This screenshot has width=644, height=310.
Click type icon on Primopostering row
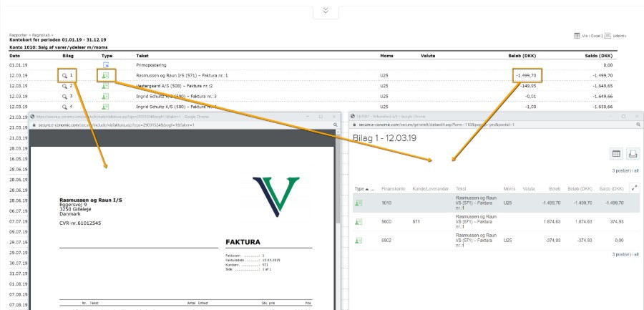click(105, 64)
